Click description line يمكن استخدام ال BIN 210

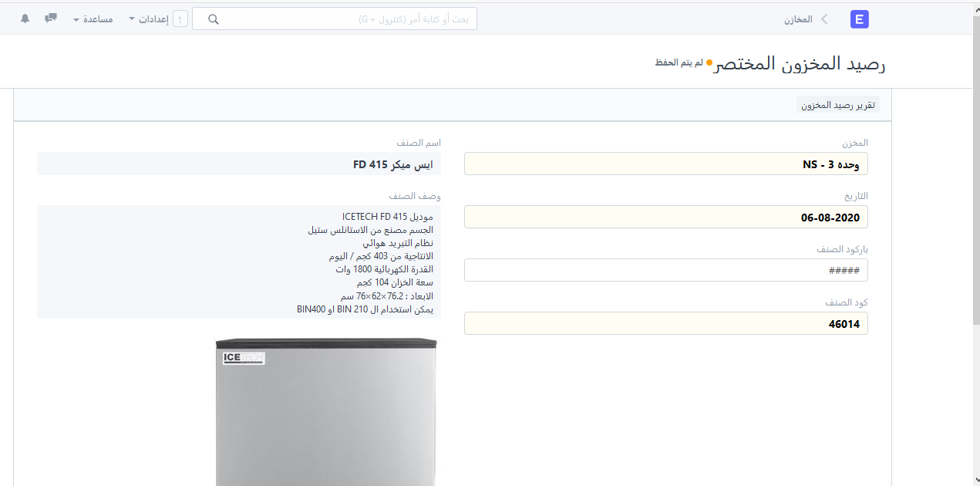pos(365,309)
